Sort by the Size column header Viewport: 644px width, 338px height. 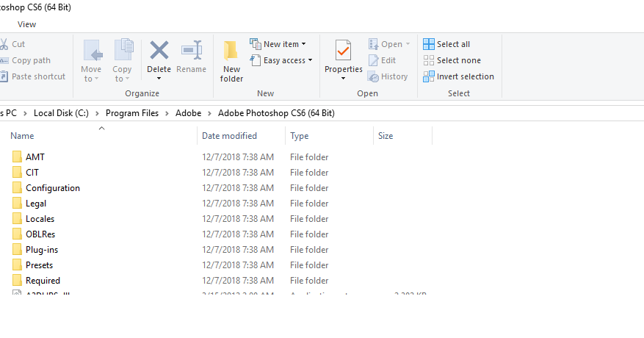(x=403, y=136)
